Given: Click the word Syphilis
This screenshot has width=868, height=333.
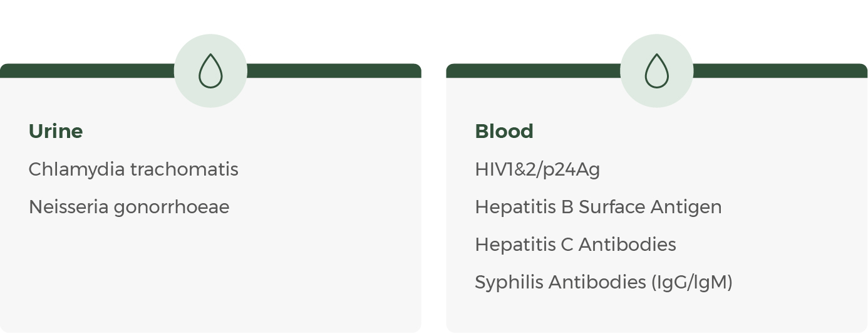Looking at the screenshot, I should point(509,282).
